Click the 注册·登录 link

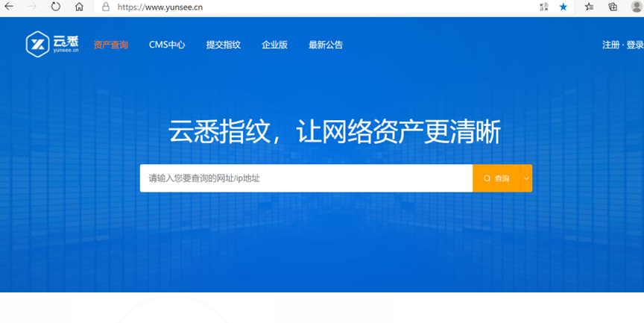click(x=622, y=45)
